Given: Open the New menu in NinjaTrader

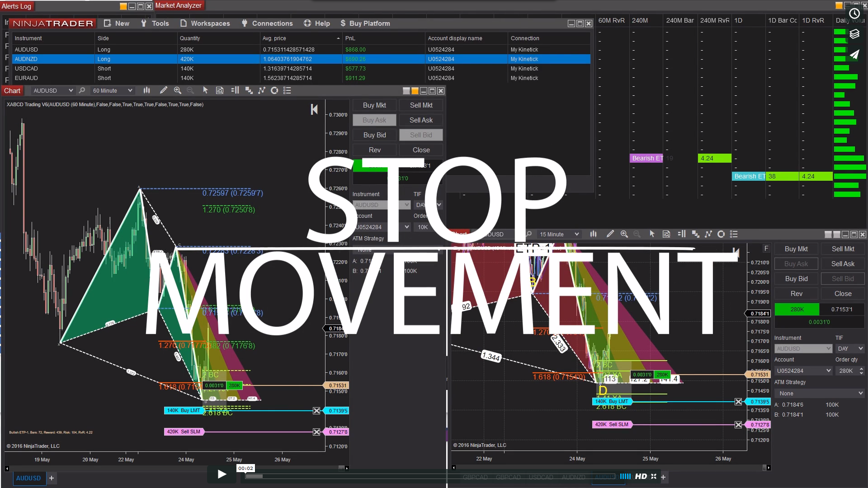Looking at the screenshot, I should click(117, 23).
